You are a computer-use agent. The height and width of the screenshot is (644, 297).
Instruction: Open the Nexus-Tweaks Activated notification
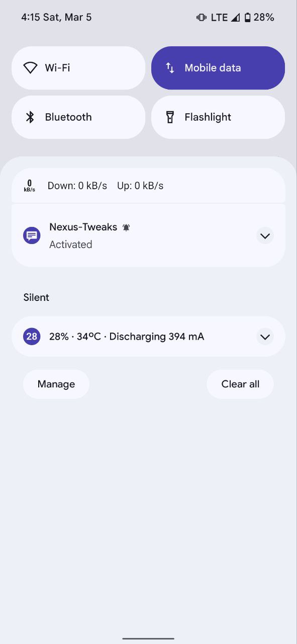click(x=148, y=235)
